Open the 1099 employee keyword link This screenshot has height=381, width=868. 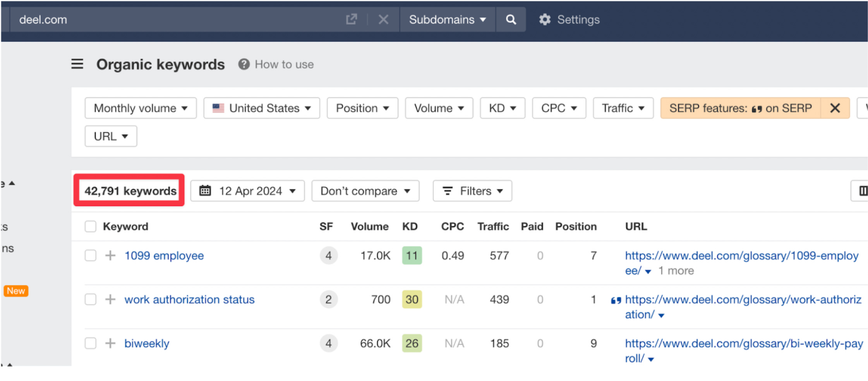[164, 256]
